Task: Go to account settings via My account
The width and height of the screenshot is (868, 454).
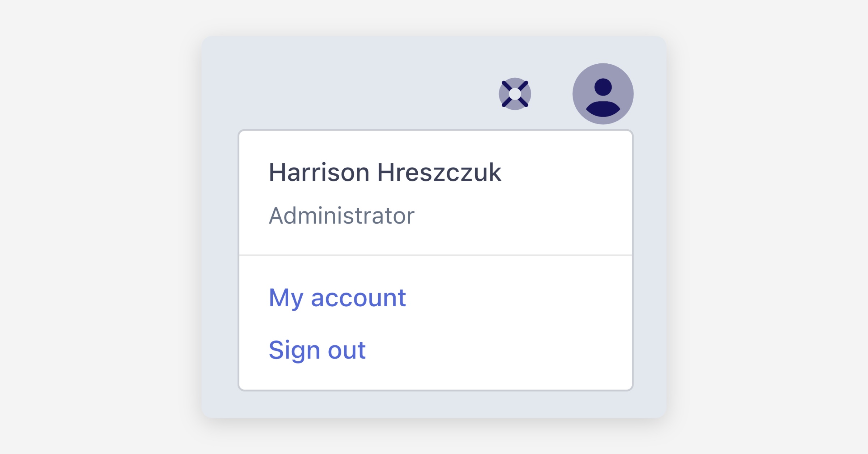Action: 337,298
